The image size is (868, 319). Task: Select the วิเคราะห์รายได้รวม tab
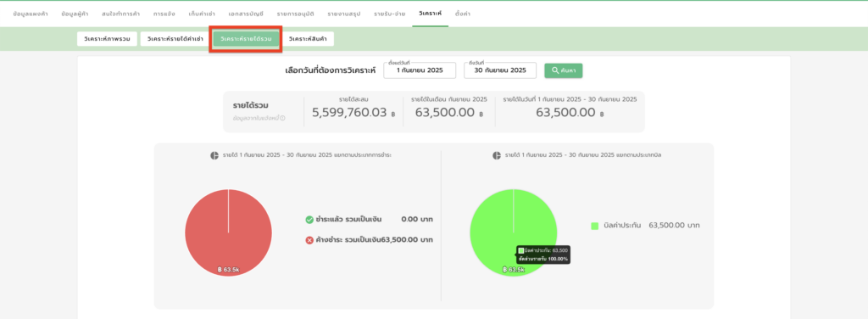click(246, 39)
